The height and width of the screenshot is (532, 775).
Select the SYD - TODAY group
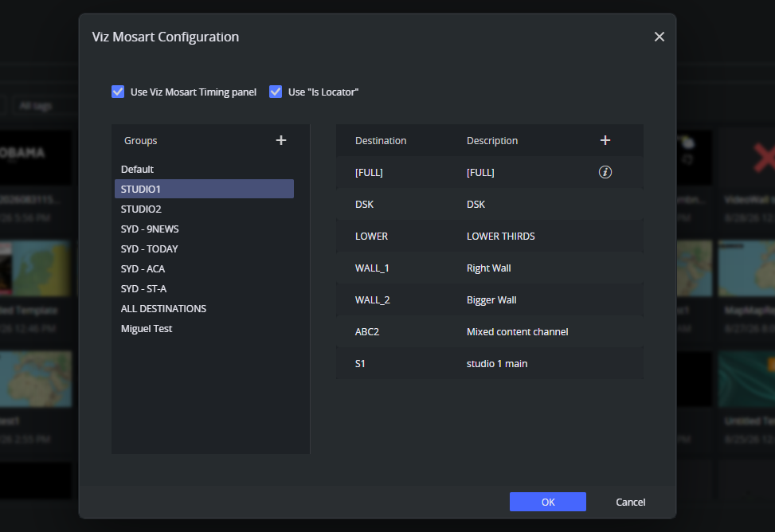204,248
